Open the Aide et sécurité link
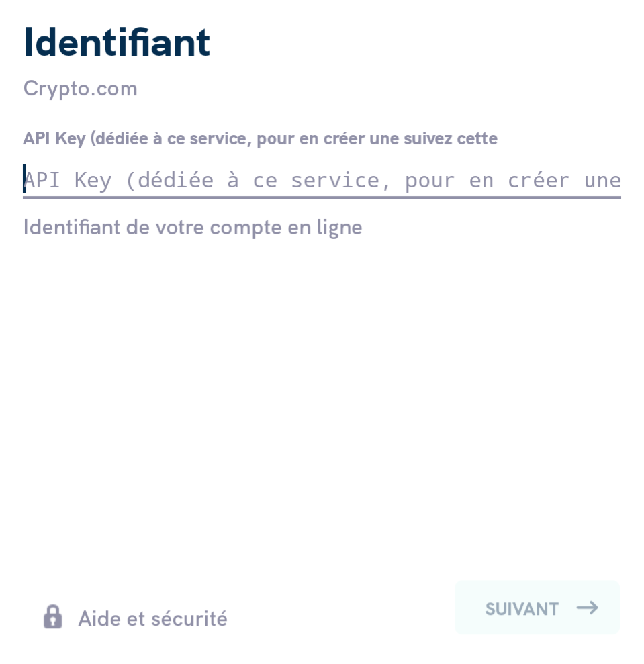 pyautogui.click(x=136, y=618)
